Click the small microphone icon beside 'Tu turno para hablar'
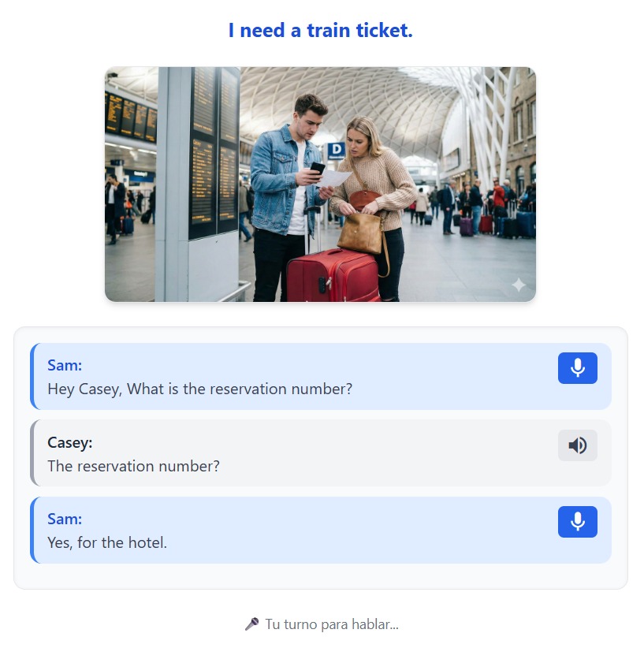644x648 pixels. 251,624
